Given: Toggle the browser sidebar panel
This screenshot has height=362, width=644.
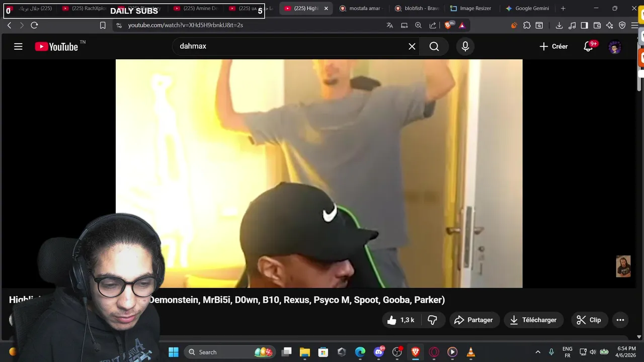Looking at the screenshot, I should [584, 25].
